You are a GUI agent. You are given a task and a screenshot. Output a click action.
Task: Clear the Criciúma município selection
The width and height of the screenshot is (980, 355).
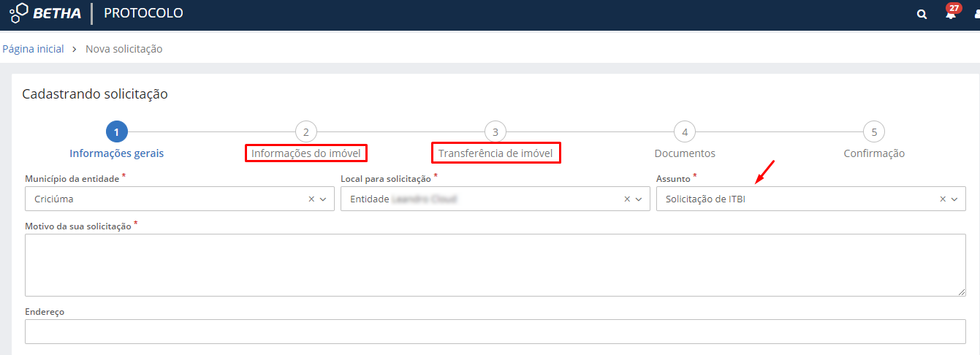[x=311, y=199]
